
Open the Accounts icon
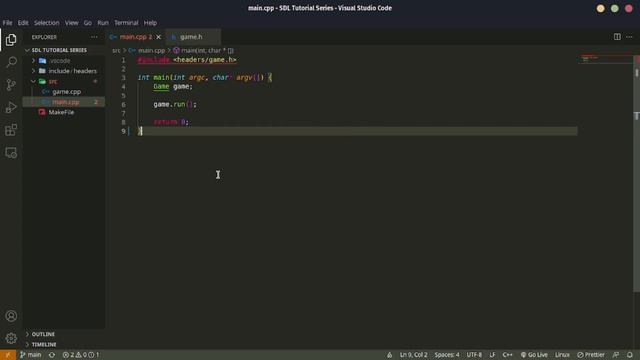click(11, 316)
